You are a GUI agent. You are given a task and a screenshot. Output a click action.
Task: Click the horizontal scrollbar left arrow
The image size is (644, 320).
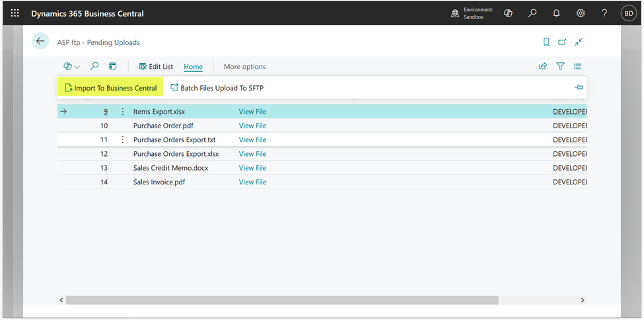point(61,300)
